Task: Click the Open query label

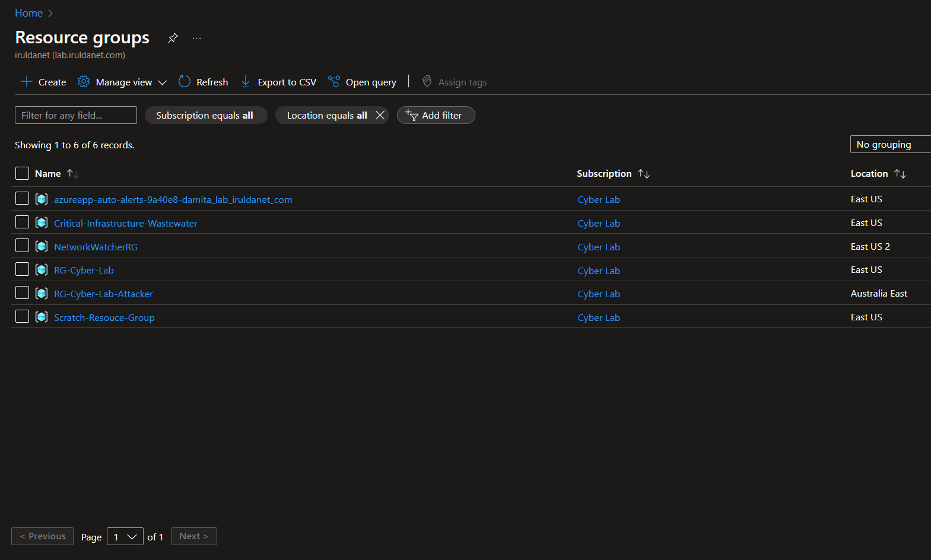Action: click(x=371, y=82)
